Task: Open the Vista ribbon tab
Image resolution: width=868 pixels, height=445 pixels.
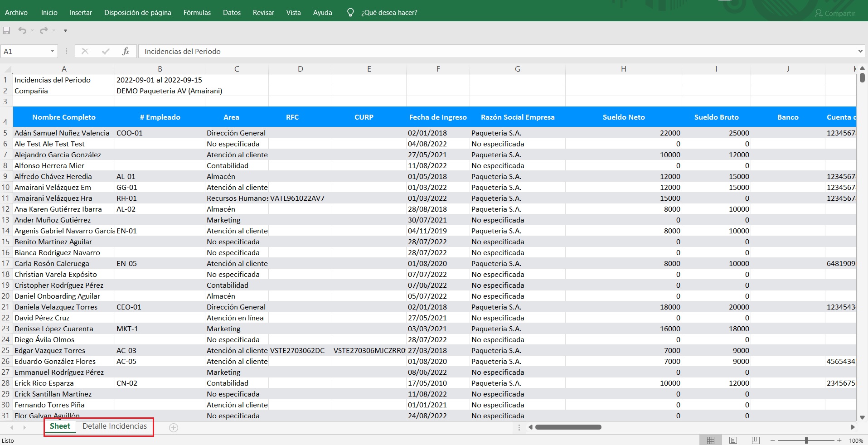Action: tap(293, 13)
